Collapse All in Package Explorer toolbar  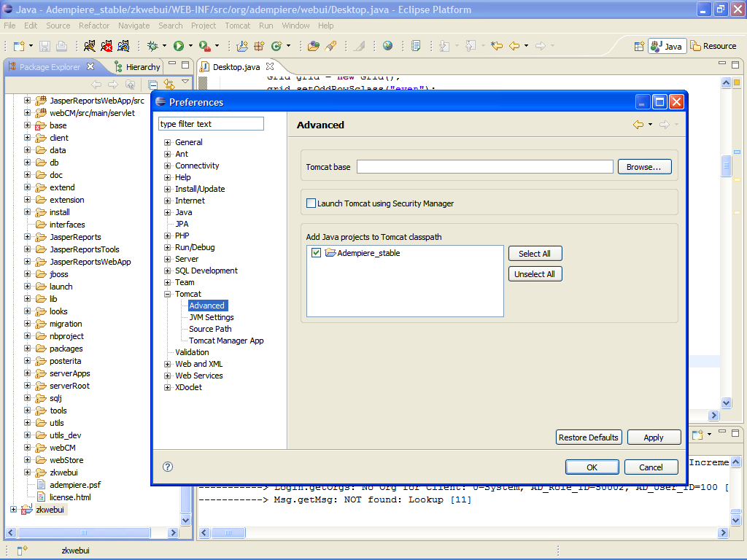click(153, 85)
